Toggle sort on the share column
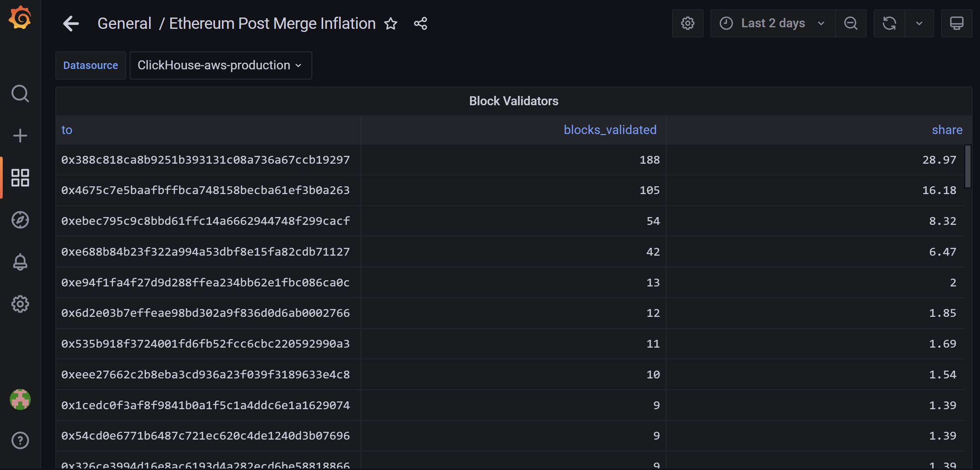This screenshot has height=470, width=980. pos(947,130)
